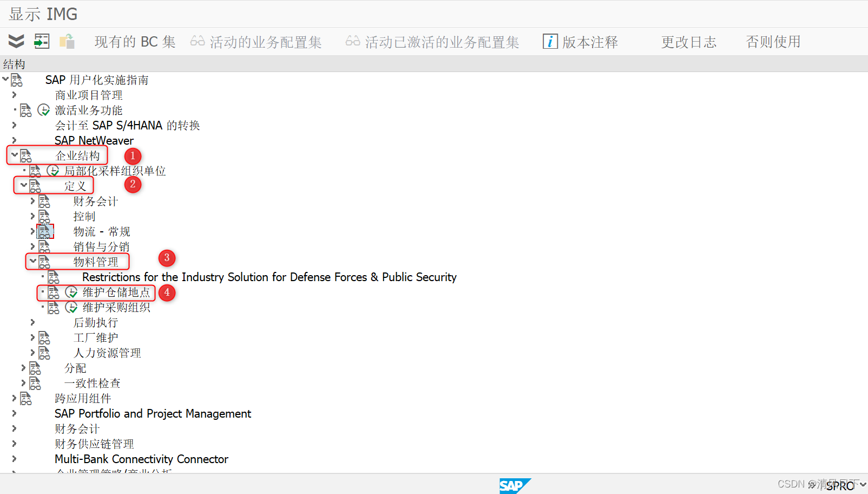Image resolution: width=868 pixels, height=494 pixels.
Task: Click the documentation icon of 销售与分销
Action: click(44, 247)
